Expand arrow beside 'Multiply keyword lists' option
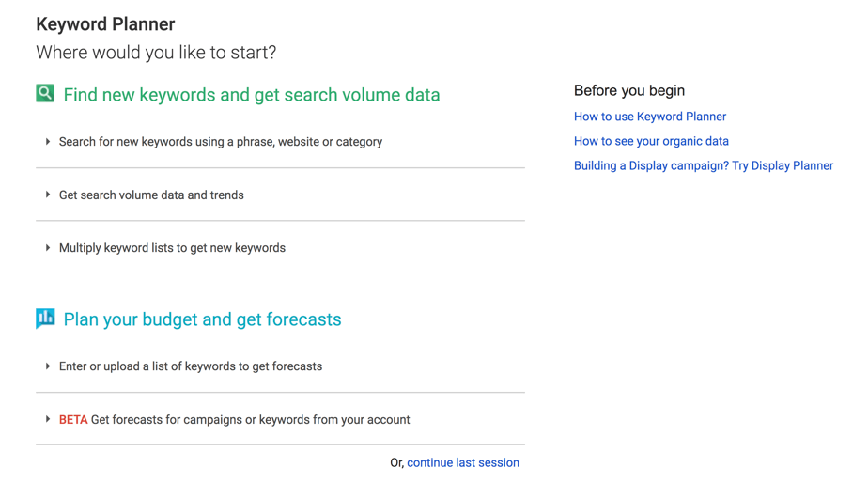Screen dimensions: 868x483 pyautogui.click(x=48, y=247)
